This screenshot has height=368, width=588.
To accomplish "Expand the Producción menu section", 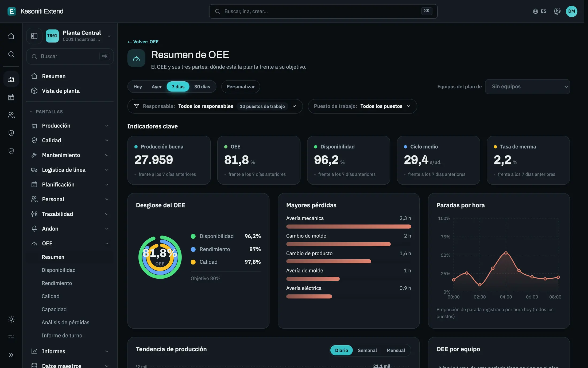I will 70,126.
